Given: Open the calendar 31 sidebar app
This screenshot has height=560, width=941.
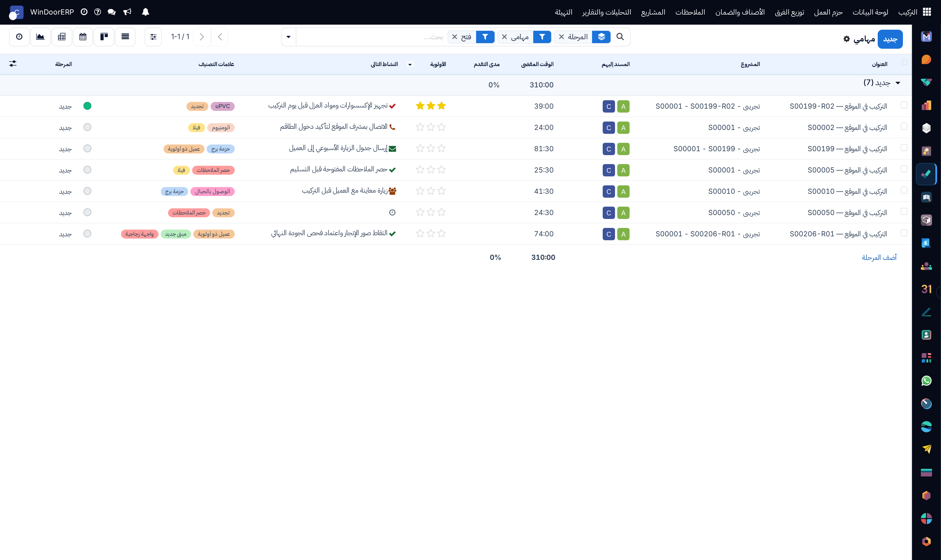Looking at the screenshot, I should (x=926, y=289).
